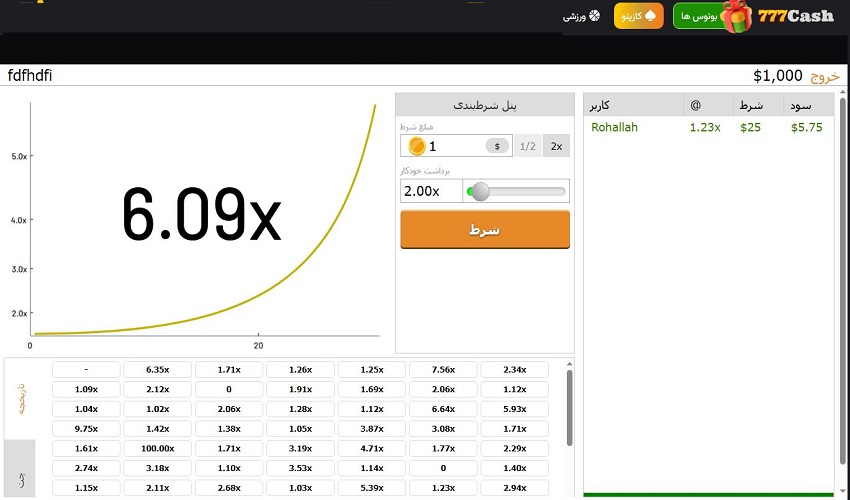Click Rohallah's $5.75 profit value
This screenshot has width=850, height=500.
point(807,127)
